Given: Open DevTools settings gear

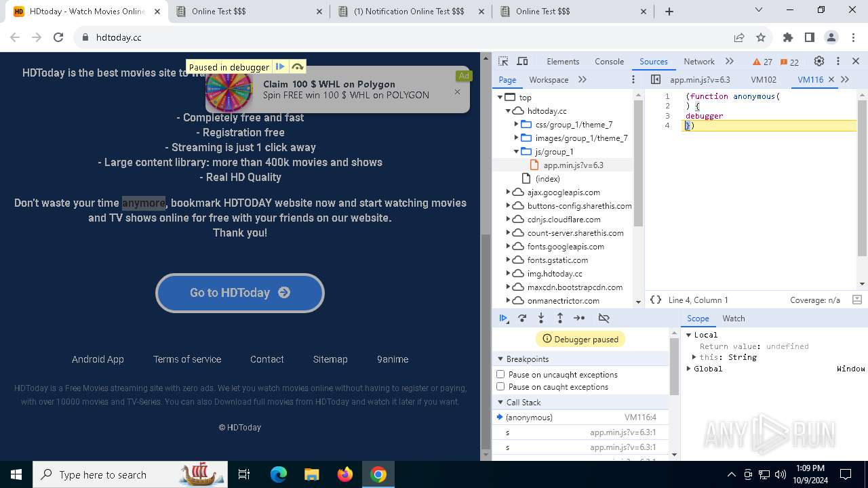Looking at the screenshot, I should click(819, 61).
